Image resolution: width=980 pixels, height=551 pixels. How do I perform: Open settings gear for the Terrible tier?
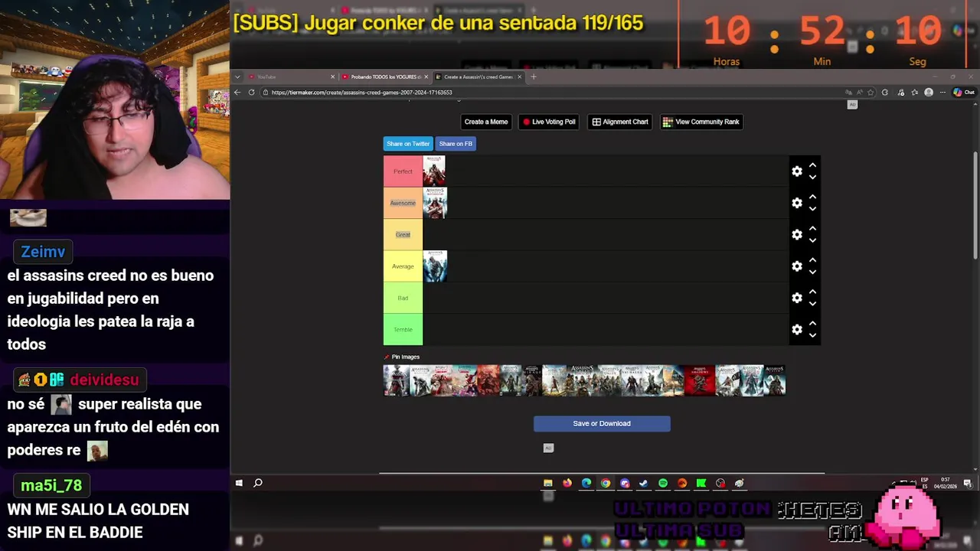(x=797, y=330)
